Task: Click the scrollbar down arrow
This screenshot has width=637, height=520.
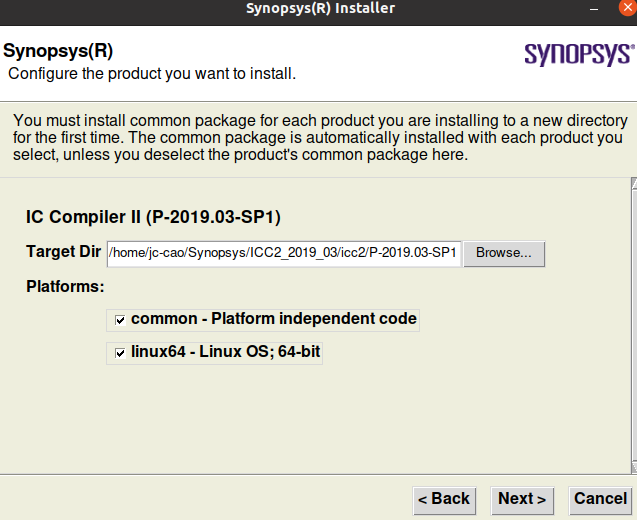Action: (x=632, y=466)
